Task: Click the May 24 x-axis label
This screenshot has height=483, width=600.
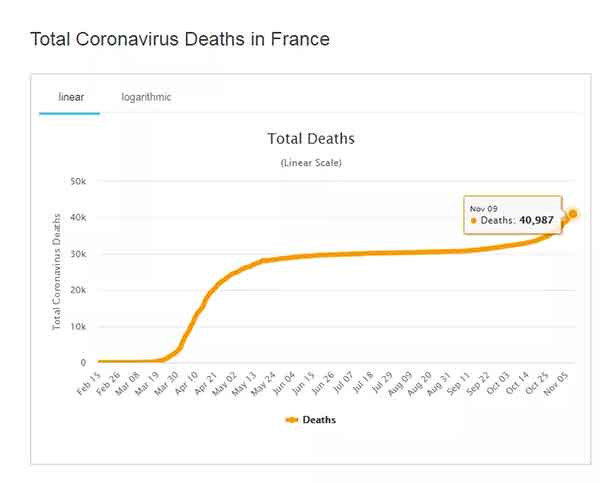Action: 264,383
